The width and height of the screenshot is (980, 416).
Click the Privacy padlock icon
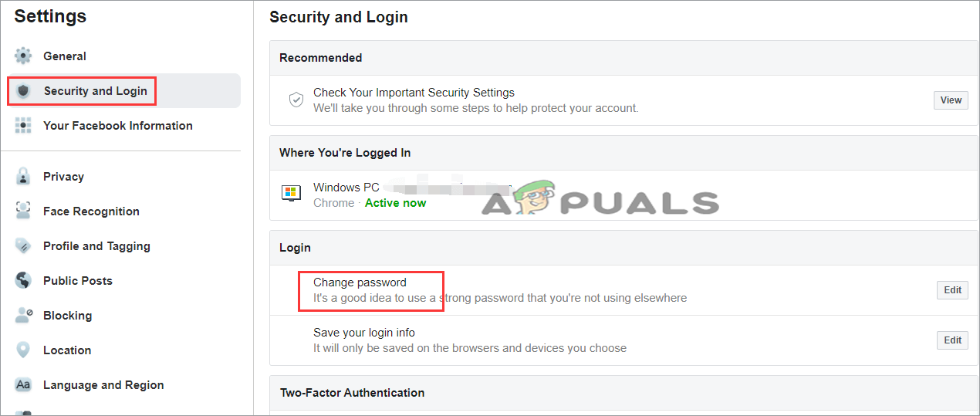(23, 177)
